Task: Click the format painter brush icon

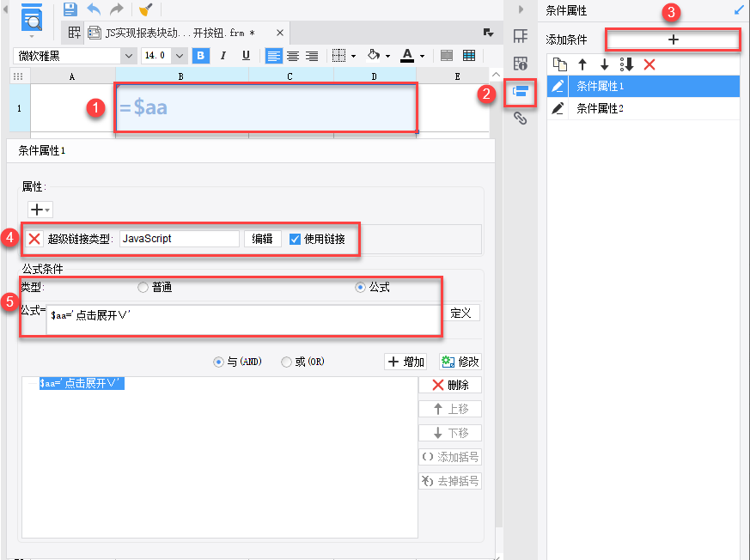Action: (x=145, y=9)
